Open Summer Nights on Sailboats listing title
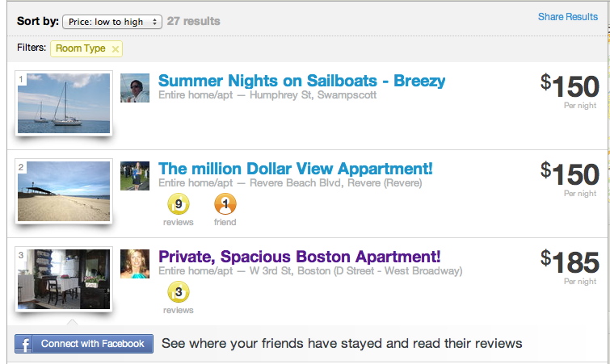Image resolution: width=610 pixels, height=364 pixels. coord(301,81)
